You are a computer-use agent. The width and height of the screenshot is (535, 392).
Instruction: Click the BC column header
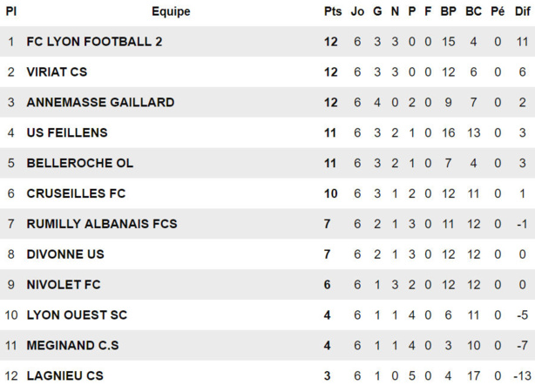474,11
